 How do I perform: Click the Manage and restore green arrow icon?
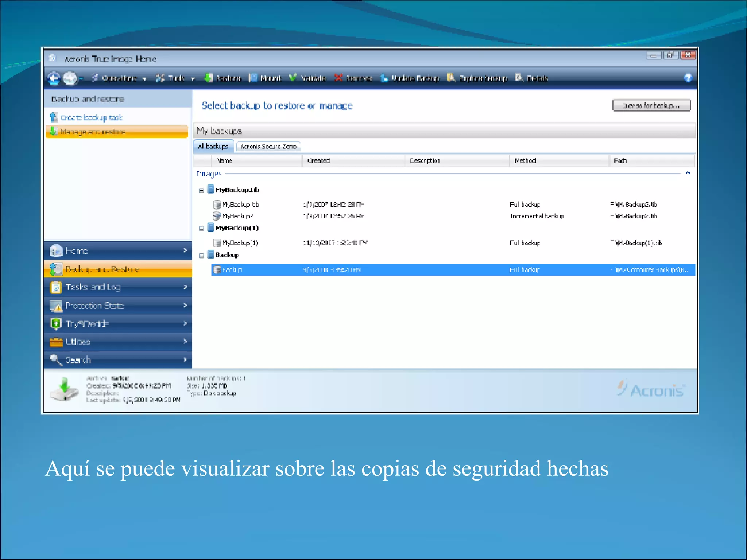tap(53, 131)
